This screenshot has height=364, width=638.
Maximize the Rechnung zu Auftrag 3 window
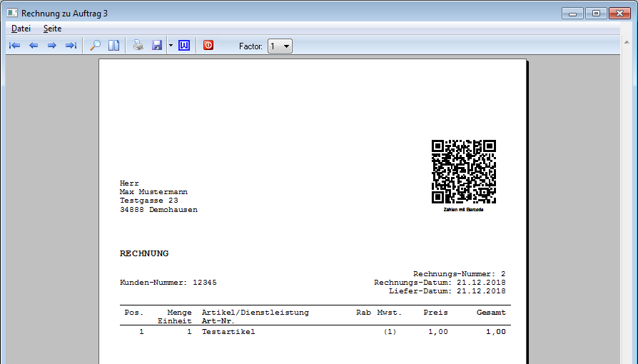pyautogui.click(x=595, y=13)
